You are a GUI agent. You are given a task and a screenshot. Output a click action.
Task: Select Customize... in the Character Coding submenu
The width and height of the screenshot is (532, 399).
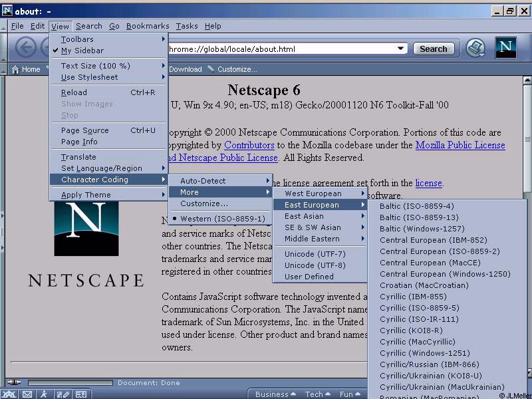220,203
